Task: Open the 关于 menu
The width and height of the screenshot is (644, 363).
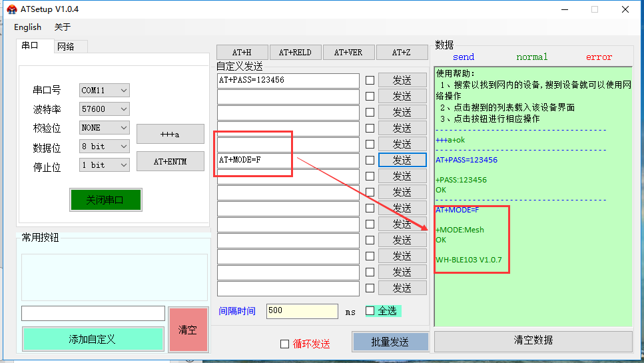Action: (x=62, y=27)
